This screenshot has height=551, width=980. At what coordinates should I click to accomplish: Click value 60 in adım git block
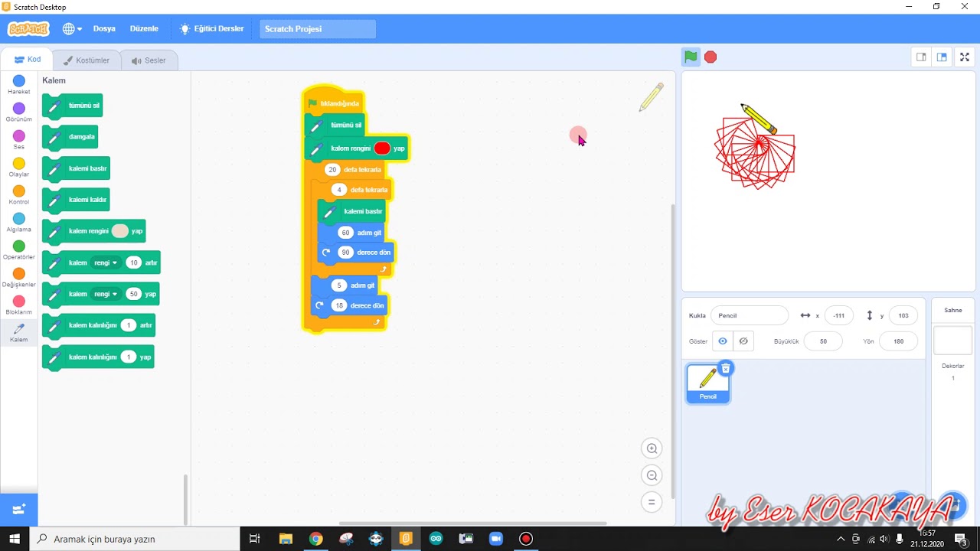[346, 233]
